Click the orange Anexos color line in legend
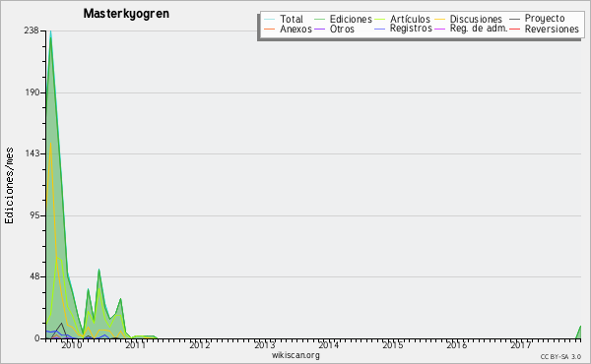The image size is (591, 364). [270, 29]
